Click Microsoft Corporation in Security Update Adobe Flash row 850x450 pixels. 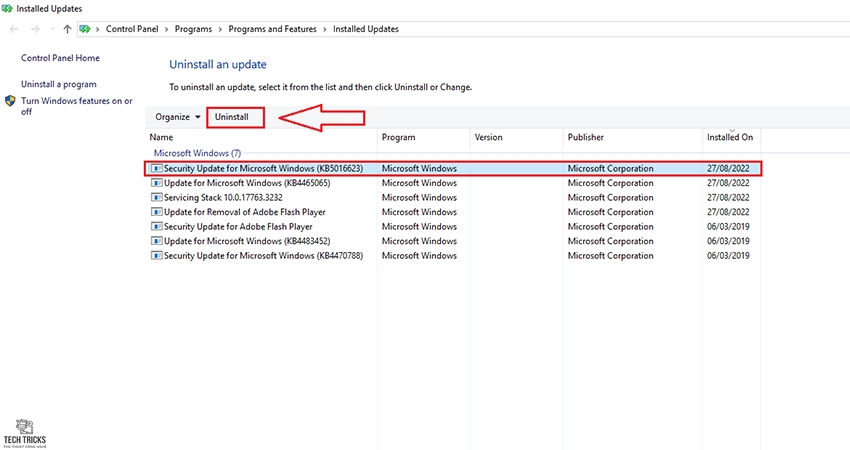click(610, 227)
